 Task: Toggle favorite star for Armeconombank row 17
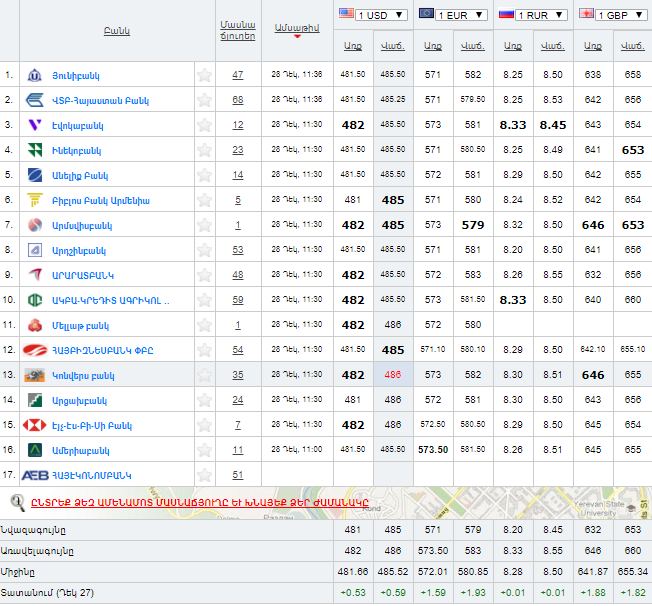tap(204, 475)
